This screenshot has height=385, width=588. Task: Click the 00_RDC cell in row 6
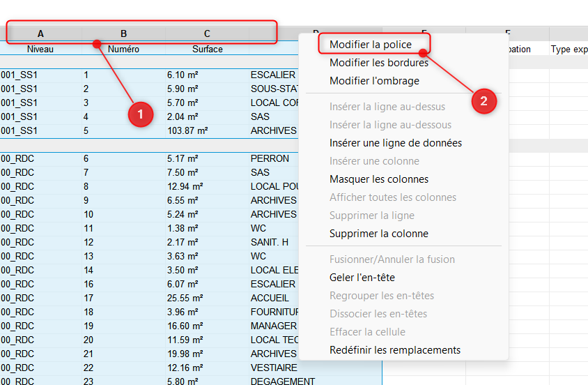(x=40, y=159)
